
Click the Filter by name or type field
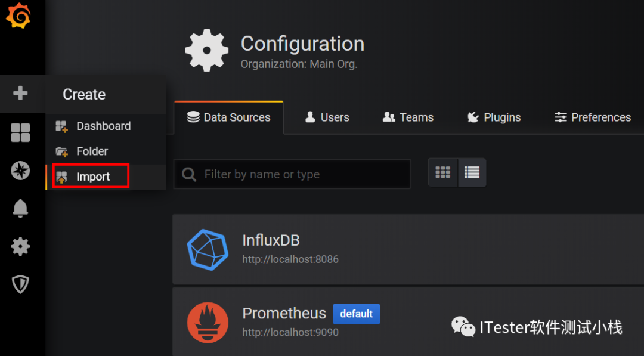[x=298, y=174]
